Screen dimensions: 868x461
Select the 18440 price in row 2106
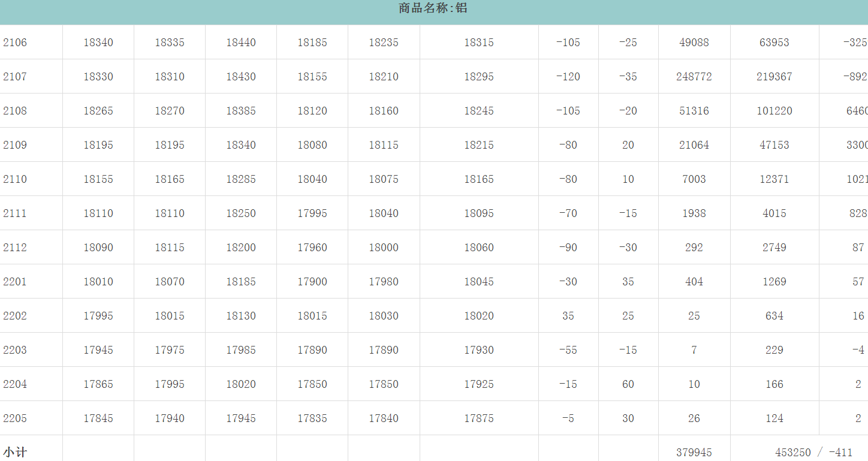(x=241, y=43)
